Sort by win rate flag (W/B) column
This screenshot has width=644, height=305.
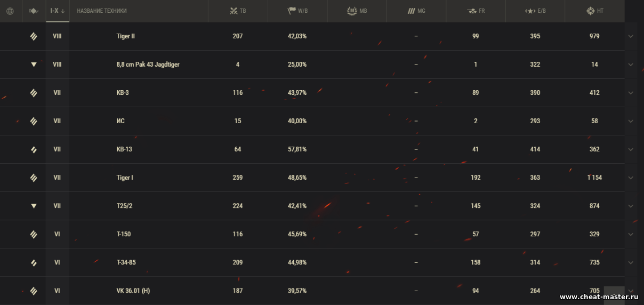[x=297, y=11]
